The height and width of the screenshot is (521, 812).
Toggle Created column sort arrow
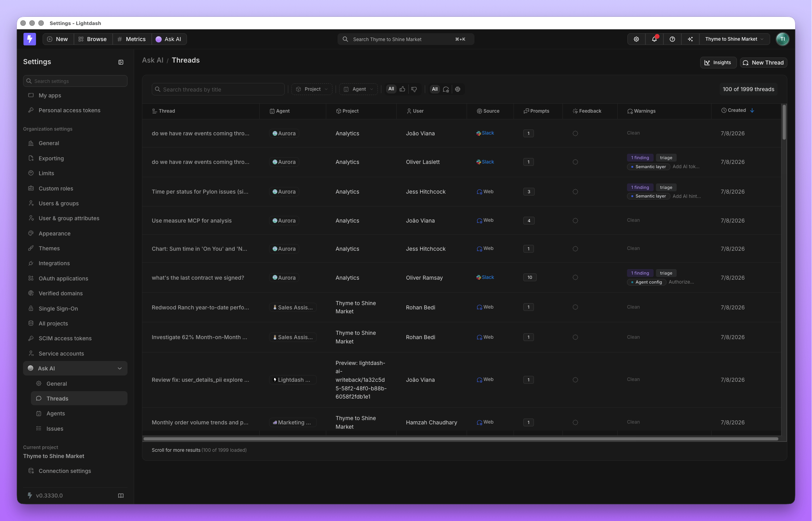point(752,111)
